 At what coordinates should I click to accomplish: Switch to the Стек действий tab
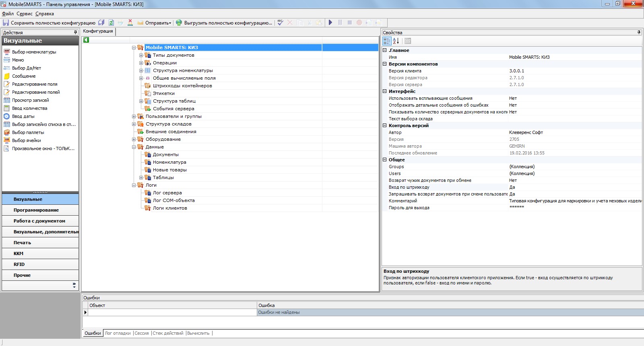click(168, 333)
